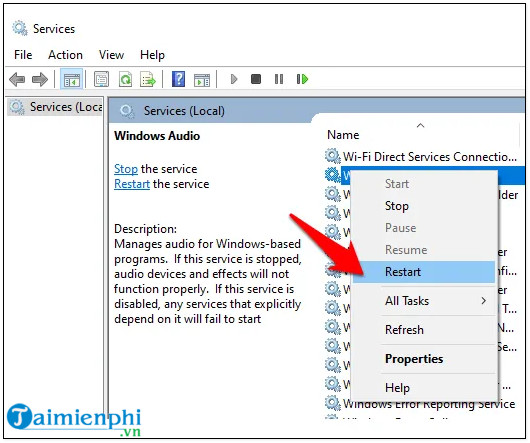Click the Refresh toolbar icon
Viewport: 530px width, 443px height.
point(125,80)
